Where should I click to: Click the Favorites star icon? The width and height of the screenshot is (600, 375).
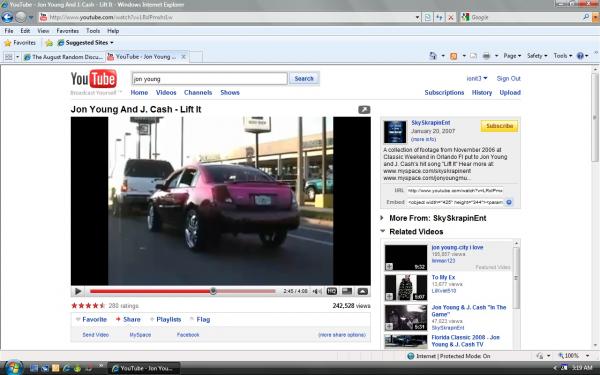(x=7, y=43)
